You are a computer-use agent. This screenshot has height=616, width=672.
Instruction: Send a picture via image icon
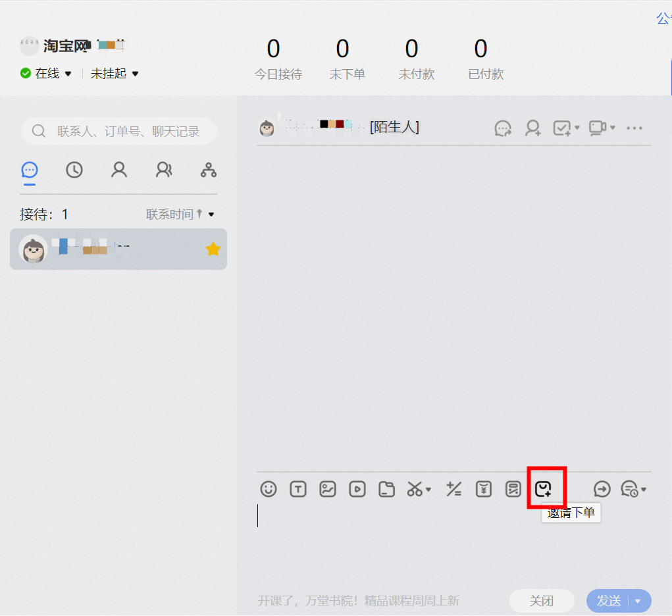click(327, 489)
